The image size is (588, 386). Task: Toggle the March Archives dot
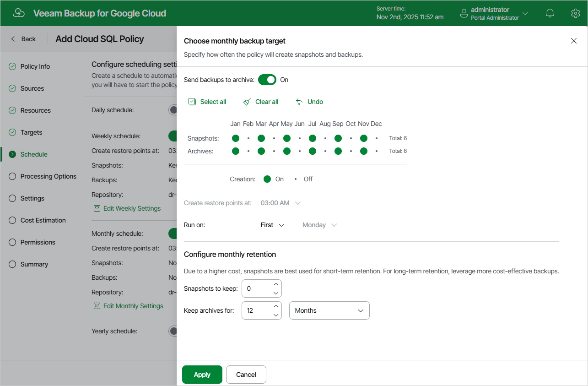tap(261, 151)
